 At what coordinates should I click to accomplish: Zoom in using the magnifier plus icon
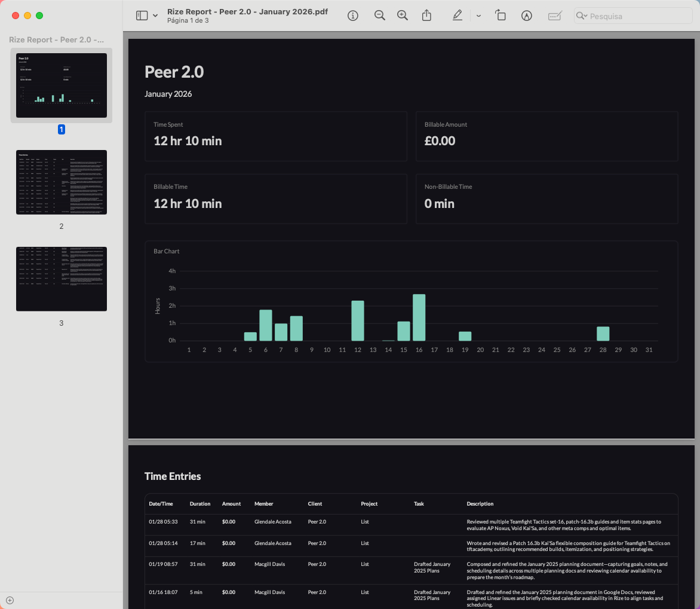[403, 16]
